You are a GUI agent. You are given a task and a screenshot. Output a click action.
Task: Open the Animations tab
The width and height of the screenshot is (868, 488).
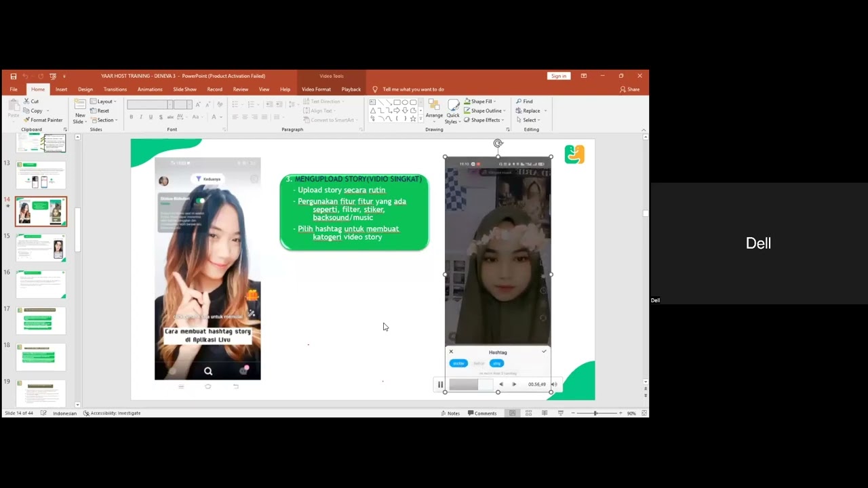pyautogui.click(x=150, y=89)
